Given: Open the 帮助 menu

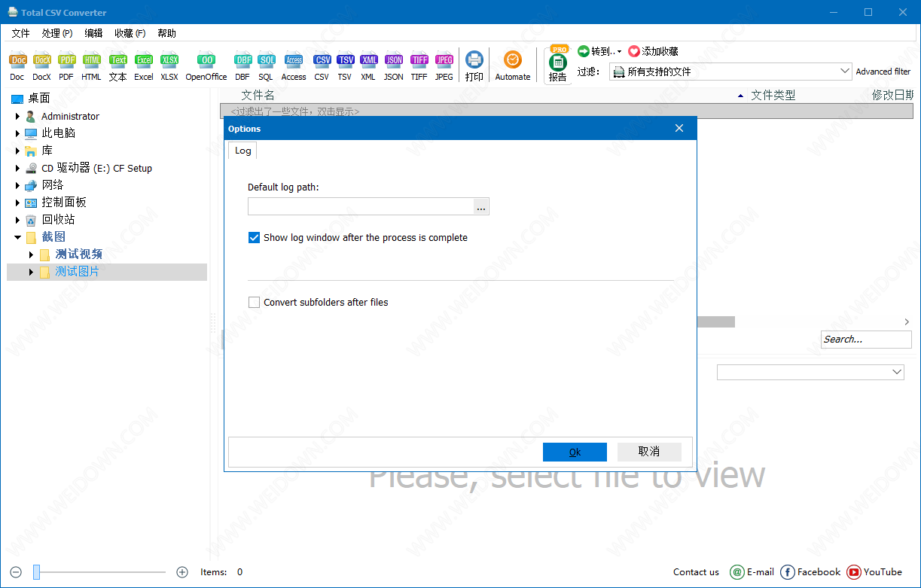Looking at the screenshot, I should coord(166,33).
